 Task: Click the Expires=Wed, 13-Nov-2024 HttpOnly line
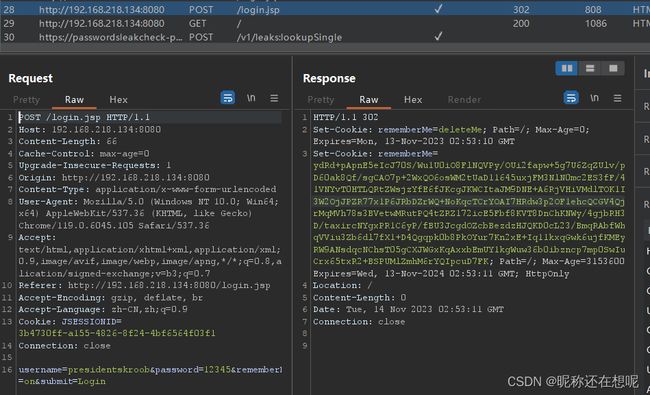click(441, 274)
